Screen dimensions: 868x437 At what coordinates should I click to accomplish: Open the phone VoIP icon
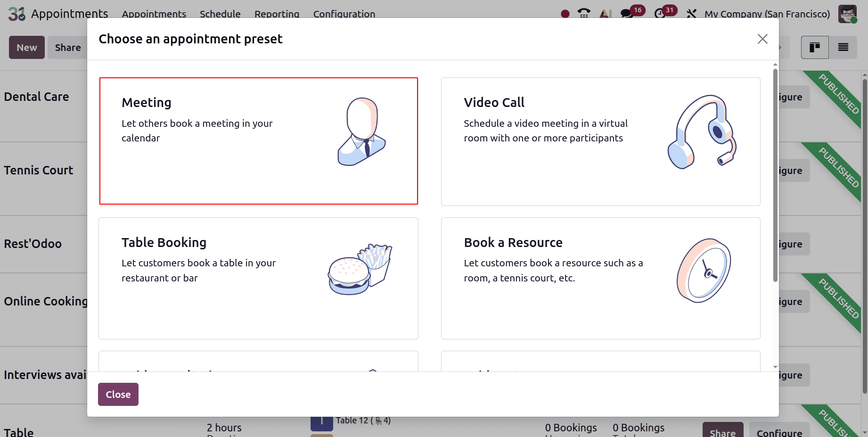click(584, 14)
